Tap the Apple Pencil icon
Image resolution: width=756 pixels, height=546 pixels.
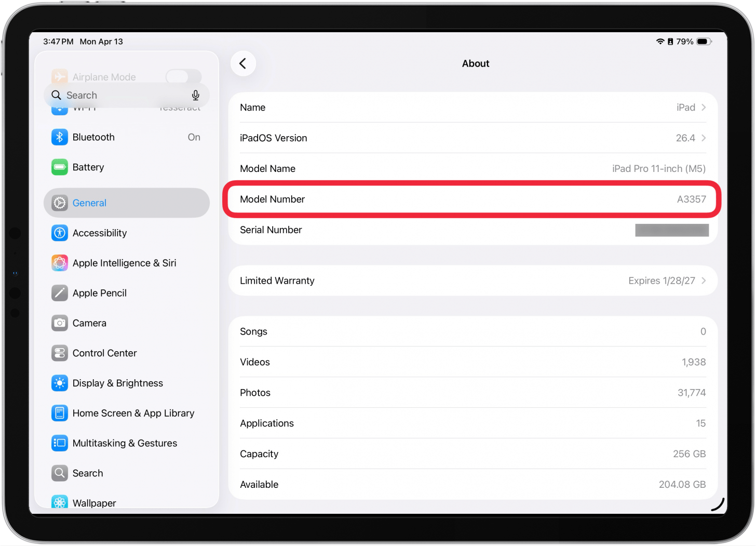60,293
